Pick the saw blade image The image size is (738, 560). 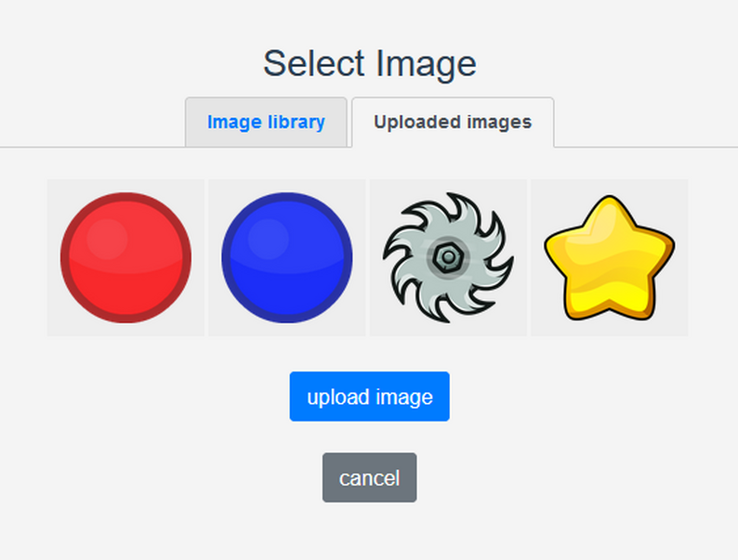pyautogui.click(x=448, y=257)
